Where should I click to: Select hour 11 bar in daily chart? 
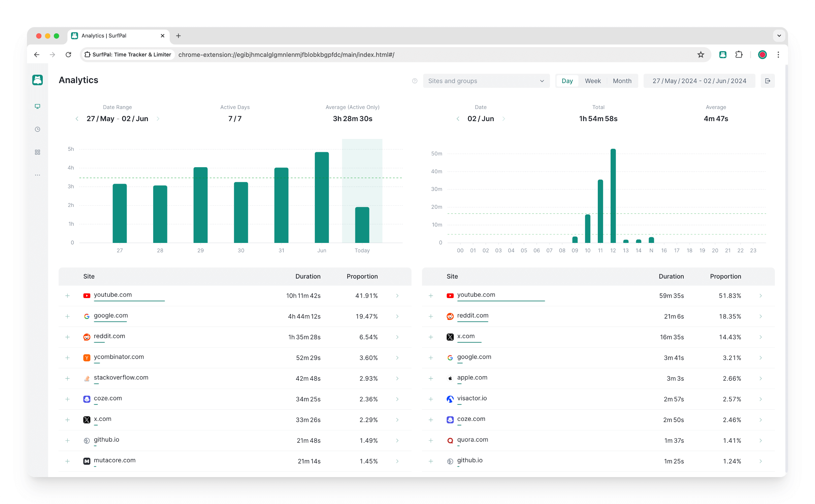600,211
